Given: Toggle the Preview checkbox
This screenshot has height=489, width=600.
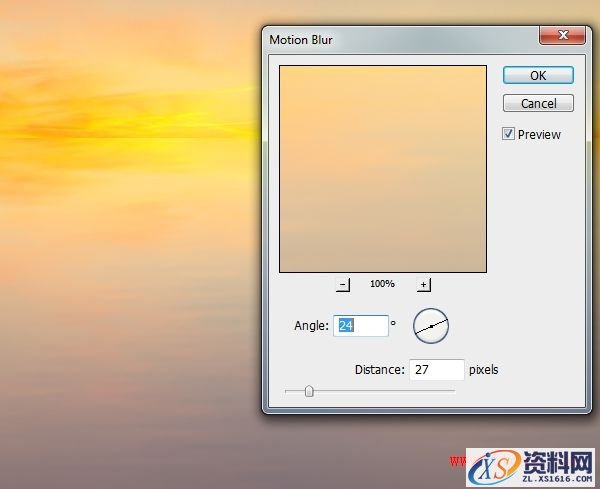Looking at the screenshot, I should pyautogui.click(x=509, y=134).
